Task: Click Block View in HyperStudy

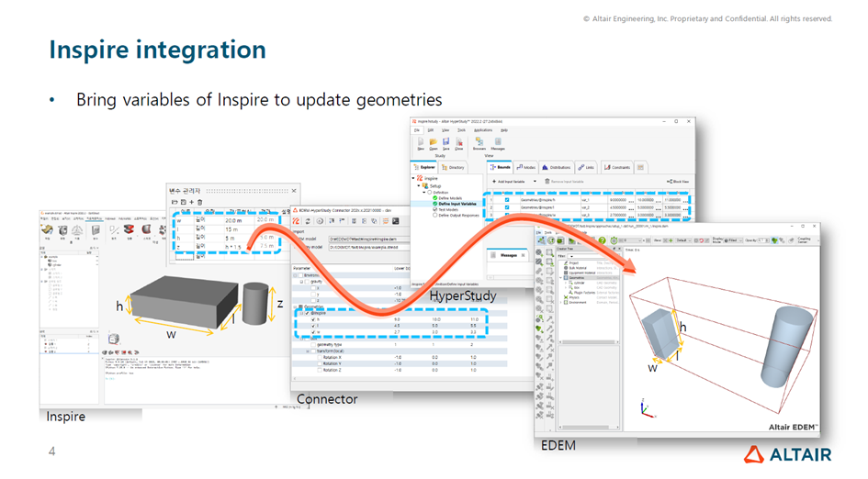Action: [678, 182]
